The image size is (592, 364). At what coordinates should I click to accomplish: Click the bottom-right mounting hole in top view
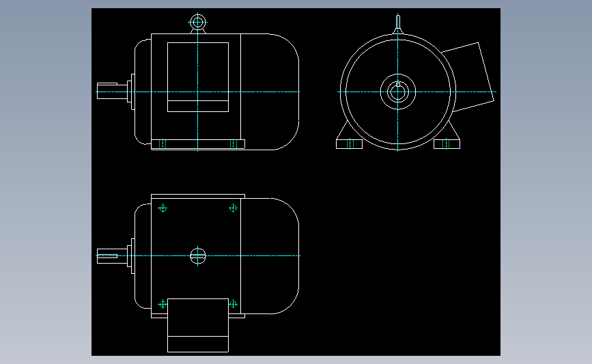point(233,304)
